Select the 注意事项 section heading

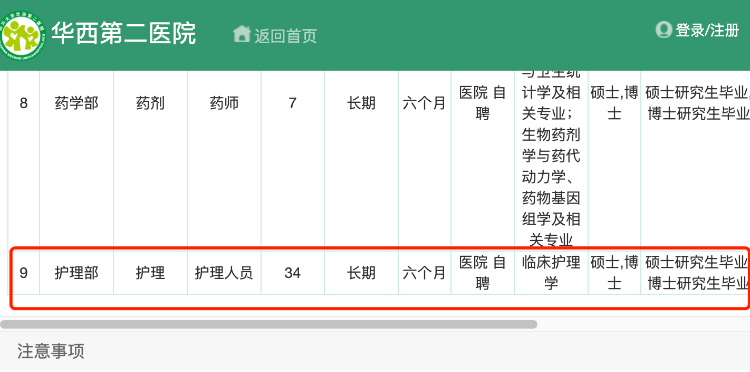(51, 351)
